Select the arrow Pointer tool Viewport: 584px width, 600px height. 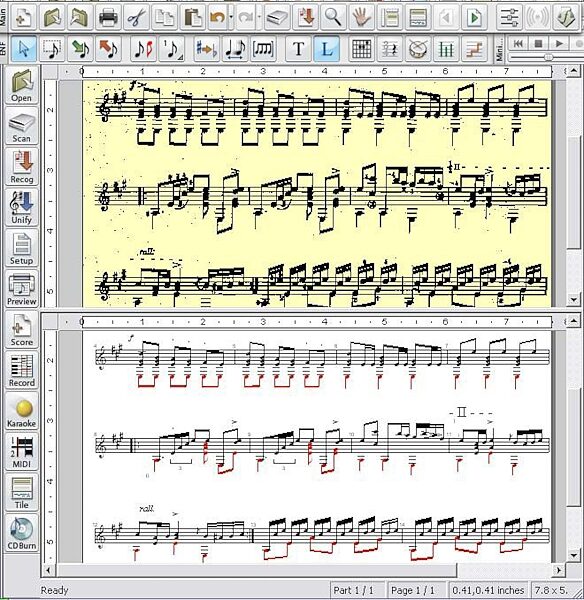[x=24, y=49]
